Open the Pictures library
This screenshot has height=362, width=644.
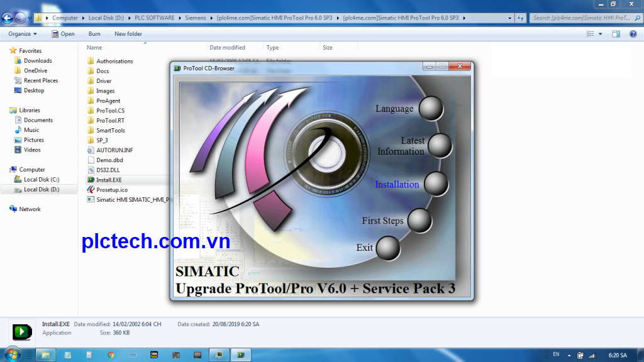click(x=29, y=140)
